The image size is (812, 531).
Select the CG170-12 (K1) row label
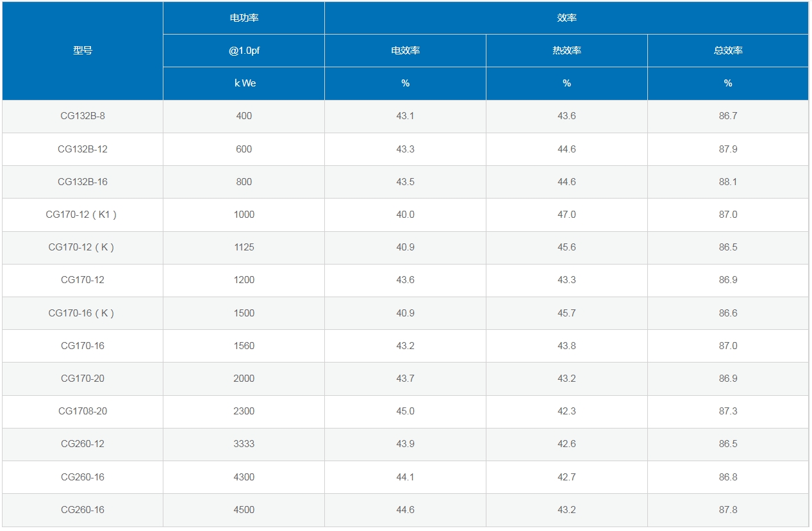[x=83, y=215]
